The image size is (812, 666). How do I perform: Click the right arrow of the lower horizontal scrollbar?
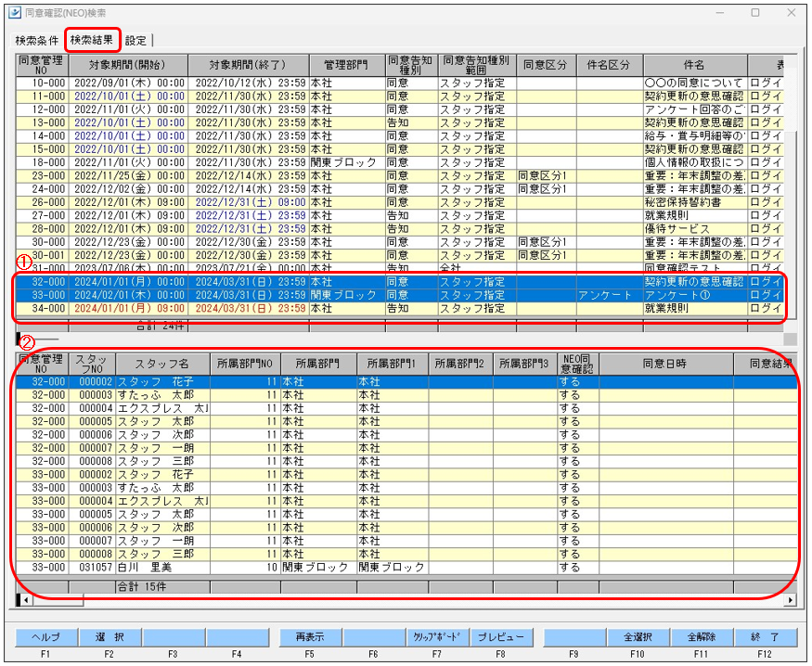(x=791, y=600)
